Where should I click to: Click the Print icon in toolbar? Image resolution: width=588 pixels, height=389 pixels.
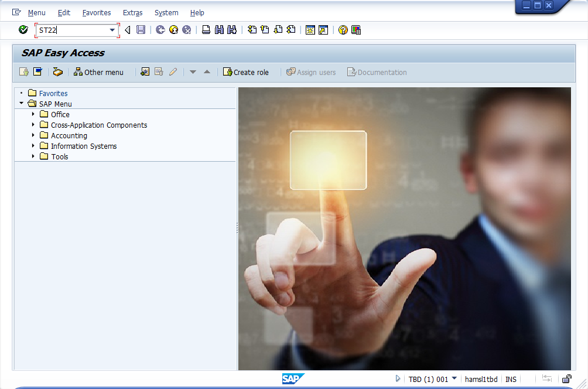tap(206, 30)
